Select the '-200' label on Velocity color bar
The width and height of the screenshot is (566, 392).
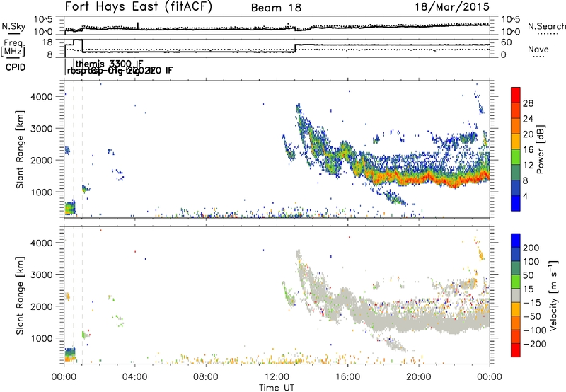[x=535, y=344]
